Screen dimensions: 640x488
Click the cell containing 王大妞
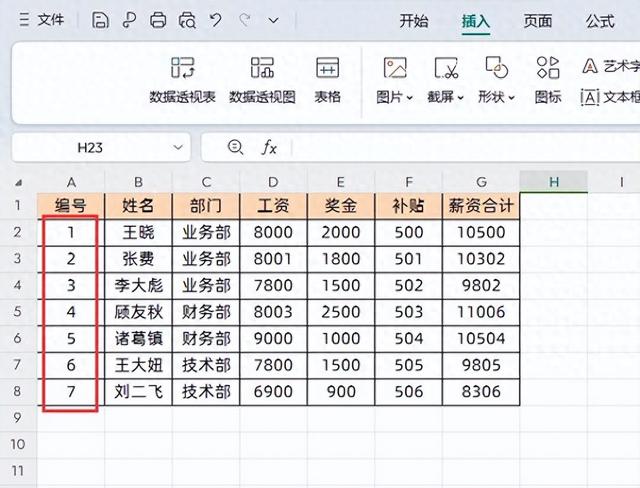pyautogui.click(x=138, y=365)
